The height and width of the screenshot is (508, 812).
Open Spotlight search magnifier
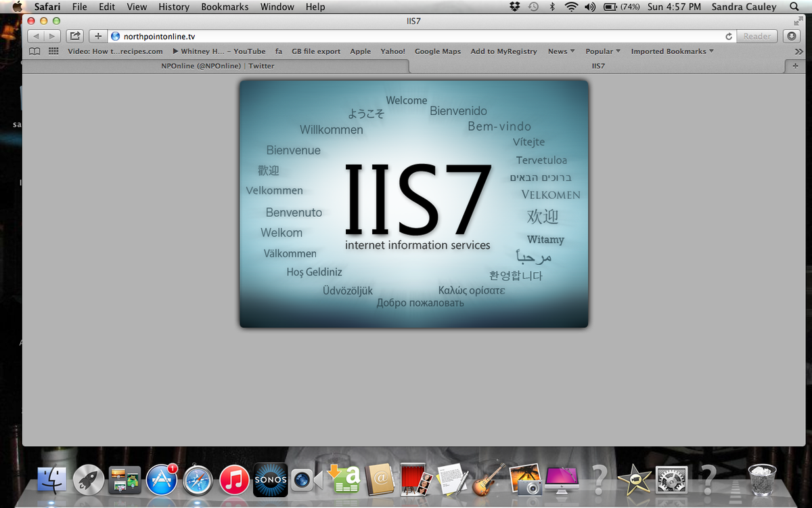click(794, 7)
